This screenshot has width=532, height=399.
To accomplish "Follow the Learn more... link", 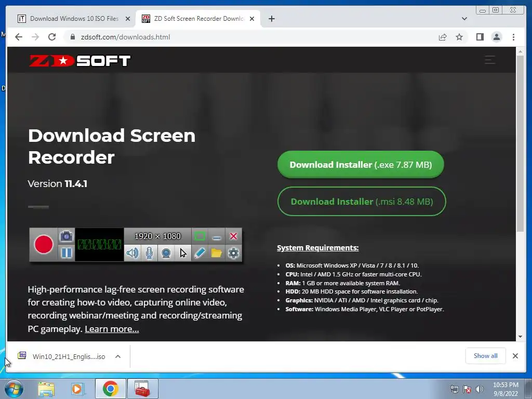I will (x=112, y=329).
